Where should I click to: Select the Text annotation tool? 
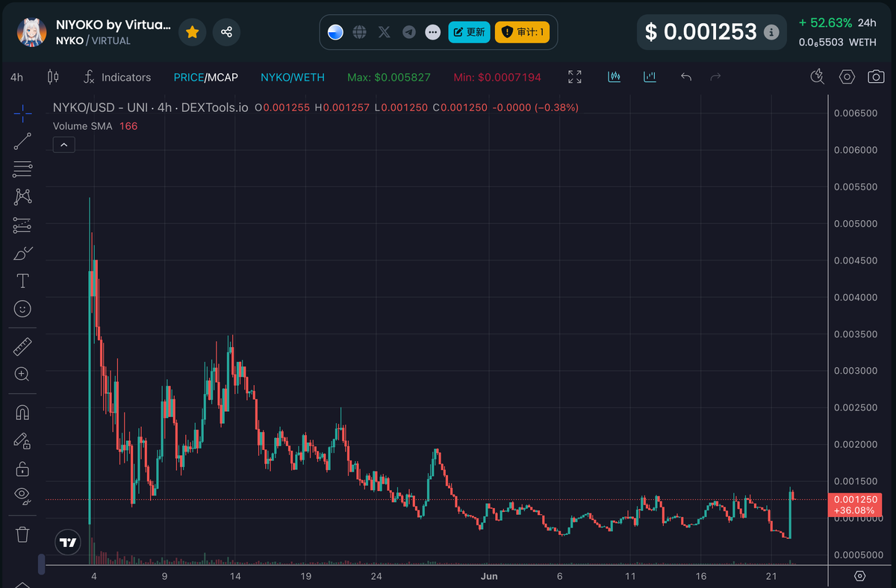(x=22, y=281)
